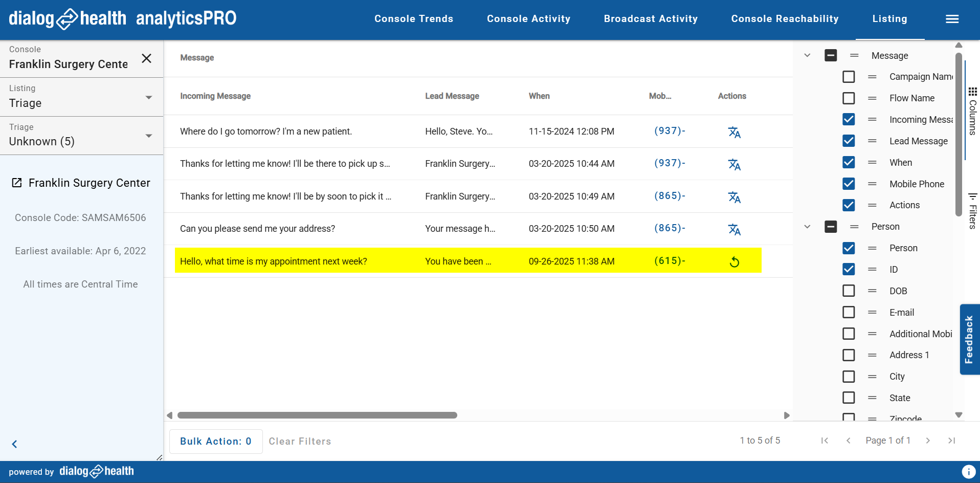Click the info icon in footer

(968, 472)
